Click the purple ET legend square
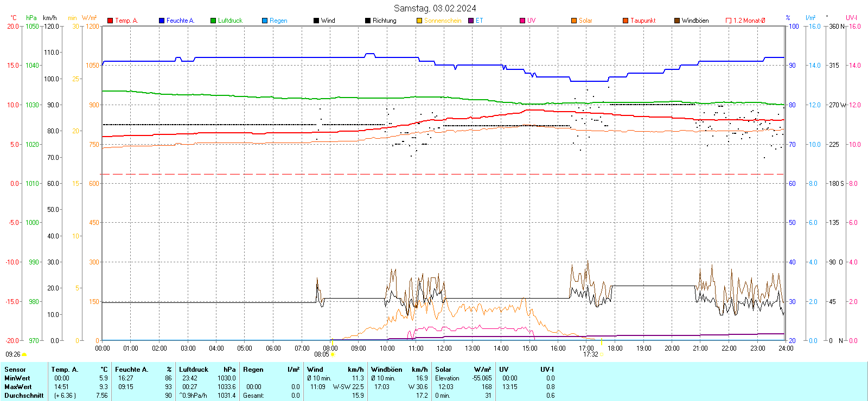Viewport: 868px width, 401px height. pos(471,21)
